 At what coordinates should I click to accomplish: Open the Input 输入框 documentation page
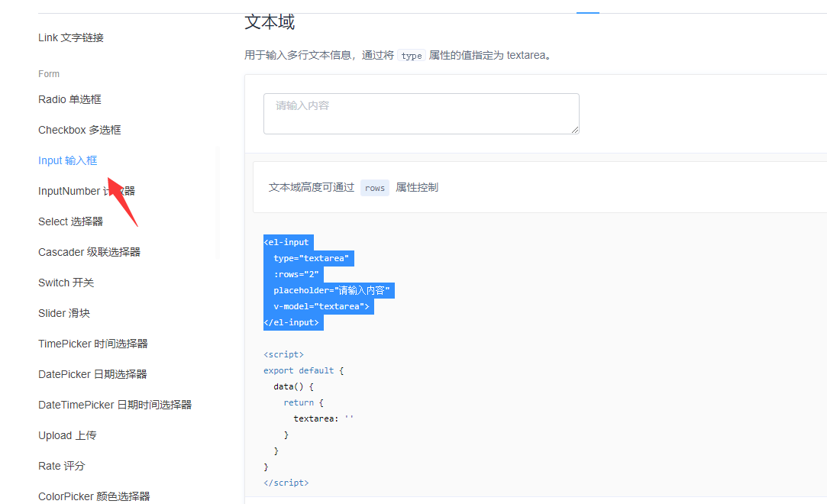tap(66, 160)
